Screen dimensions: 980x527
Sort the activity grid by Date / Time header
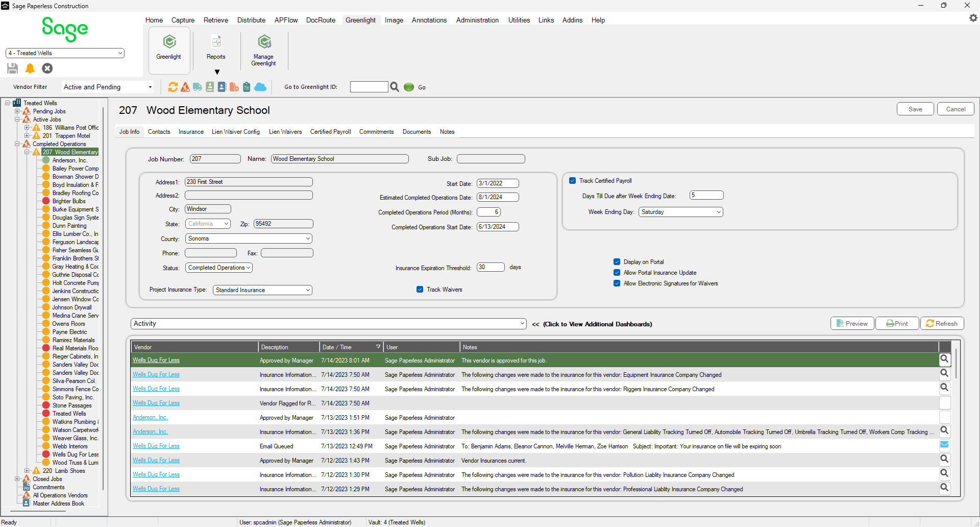tap(351, 347)
